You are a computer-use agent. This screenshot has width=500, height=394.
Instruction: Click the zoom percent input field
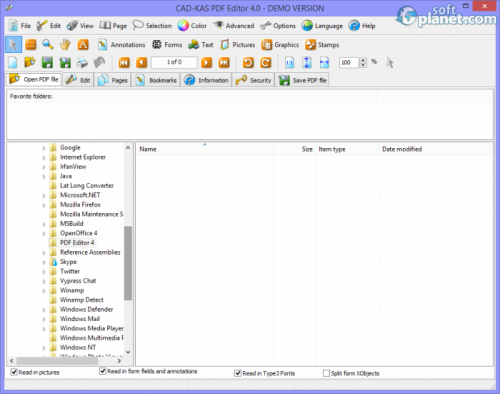coord(349,62)
